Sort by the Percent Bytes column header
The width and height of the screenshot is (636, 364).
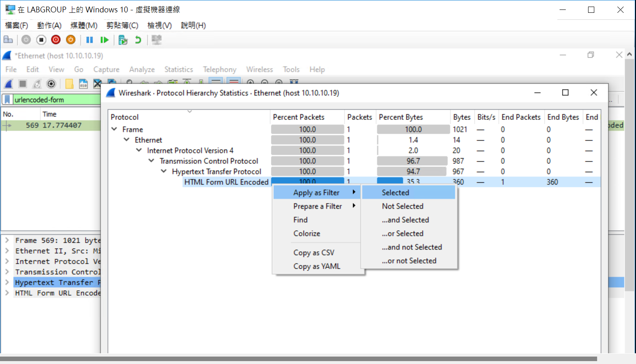(x=401, y=117)
